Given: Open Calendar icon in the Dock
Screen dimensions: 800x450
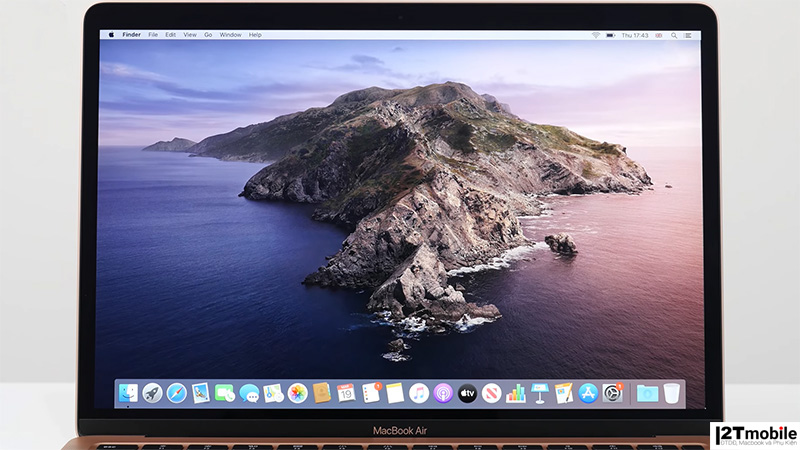Looking at the screenshot, I should [x=346, y=393].
